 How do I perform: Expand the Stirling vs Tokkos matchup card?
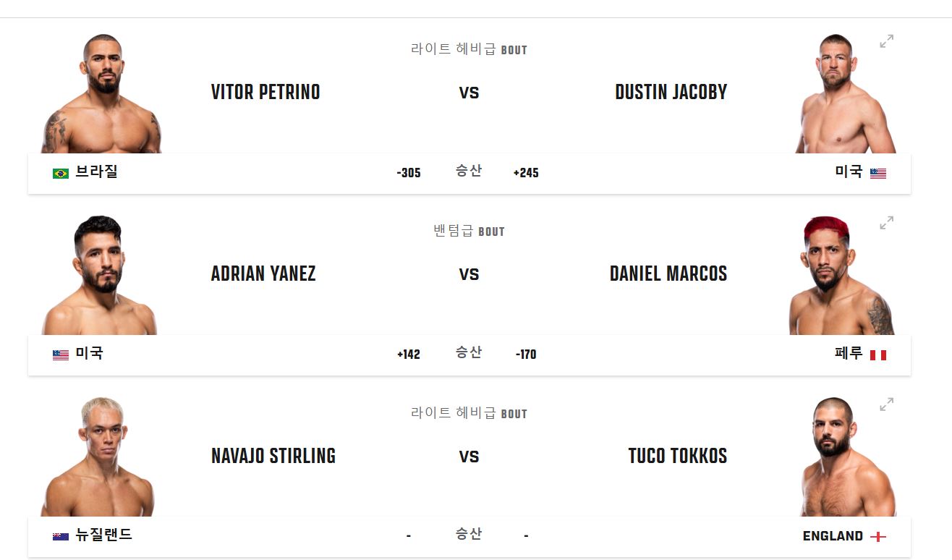click(x=886, y=404)
